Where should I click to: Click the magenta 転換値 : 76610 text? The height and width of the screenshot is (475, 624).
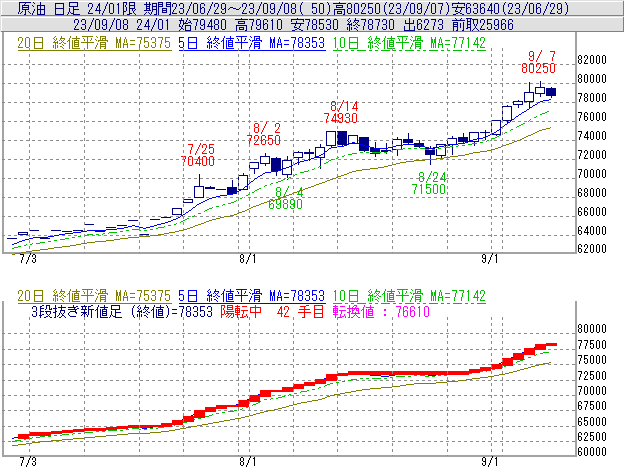click(x=381, y=311)
